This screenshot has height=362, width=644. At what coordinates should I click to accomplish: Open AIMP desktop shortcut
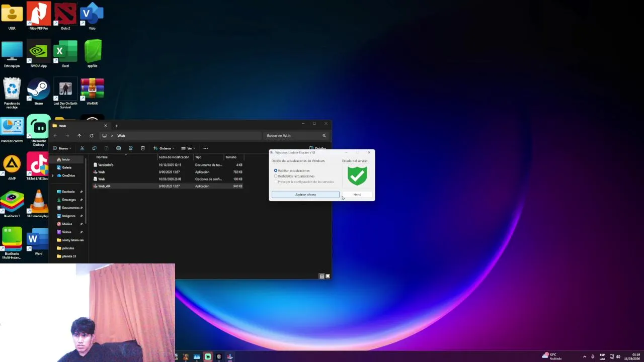pos(12,167)
